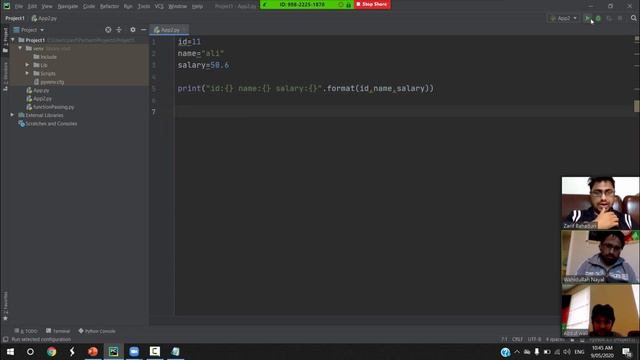Collapse the venv folder
This screenshot has height=360, width=640.
click(x=20, y=48)
